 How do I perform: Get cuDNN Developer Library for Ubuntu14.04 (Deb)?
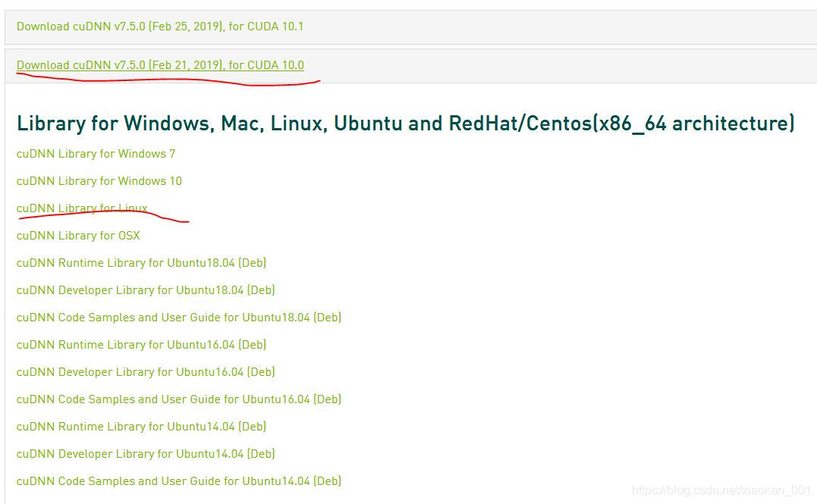(x=146, y=454)
